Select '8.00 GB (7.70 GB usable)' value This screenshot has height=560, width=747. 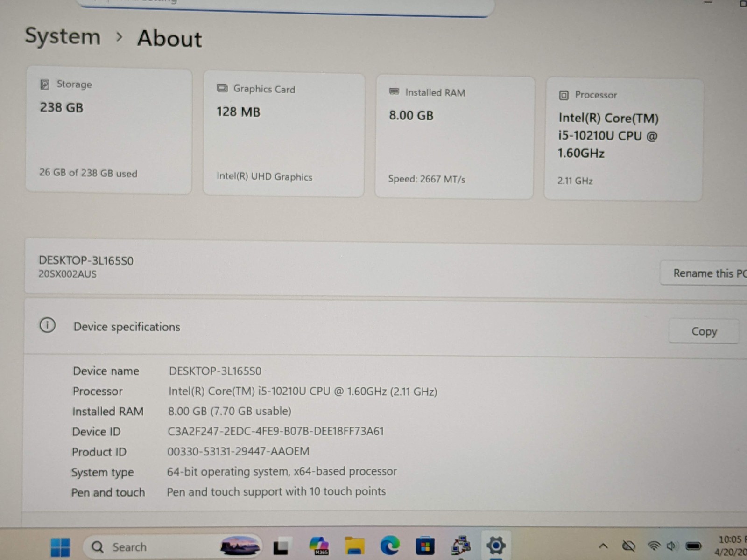(x=229, y=411)
